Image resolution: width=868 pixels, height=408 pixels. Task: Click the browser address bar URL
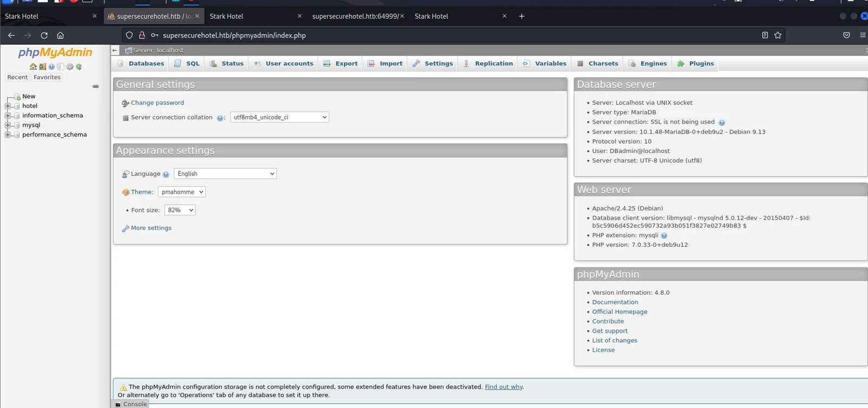tap(234, 35)
